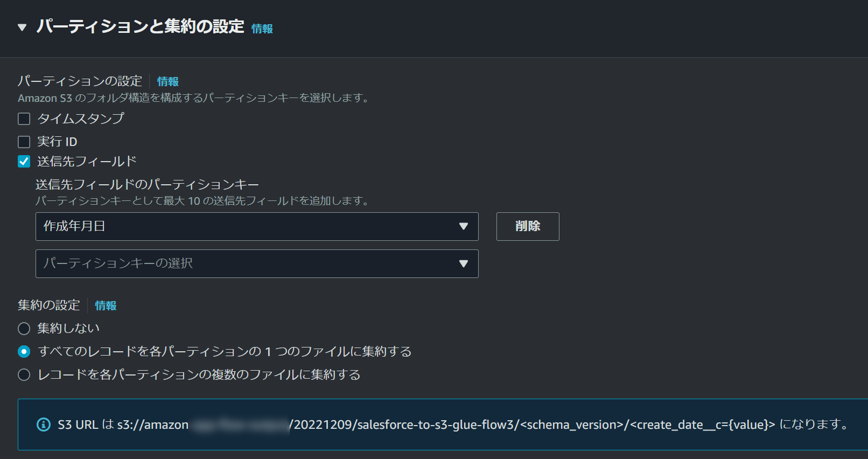Click the info icon in S3 URL banner
This screenshot has height=459, width=868.
pyautogui.click(x=43, y=425)
